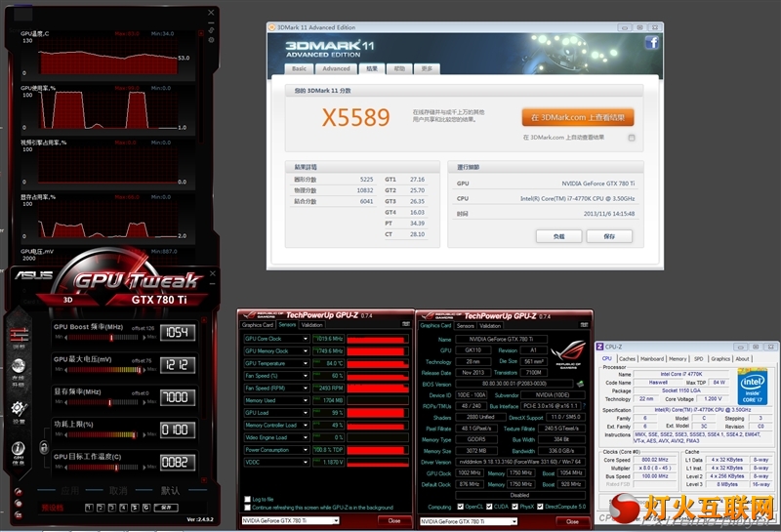781x532 pixels.
Task: Open the tuning sliders icon in GPU Tweak sidebar
Action: pyautogui.click(x=19, y=335)
